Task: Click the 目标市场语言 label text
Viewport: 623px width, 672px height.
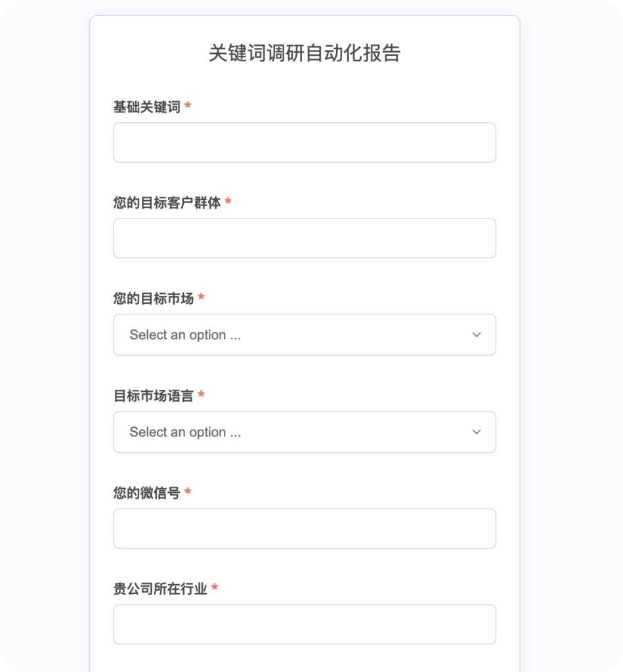Action: (153, 396)
